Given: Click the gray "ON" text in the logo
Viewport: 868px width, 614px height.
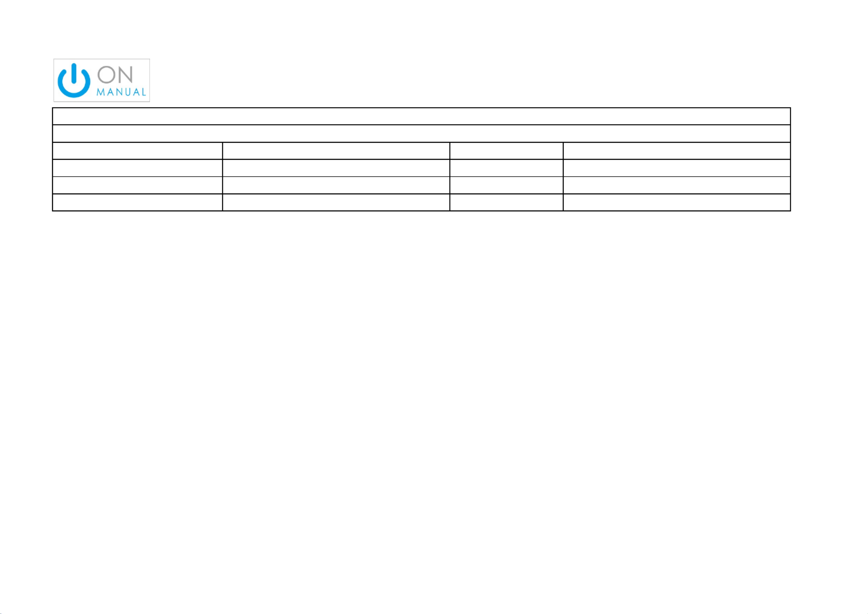Looking at the screenshot, I should pos(115,75).
